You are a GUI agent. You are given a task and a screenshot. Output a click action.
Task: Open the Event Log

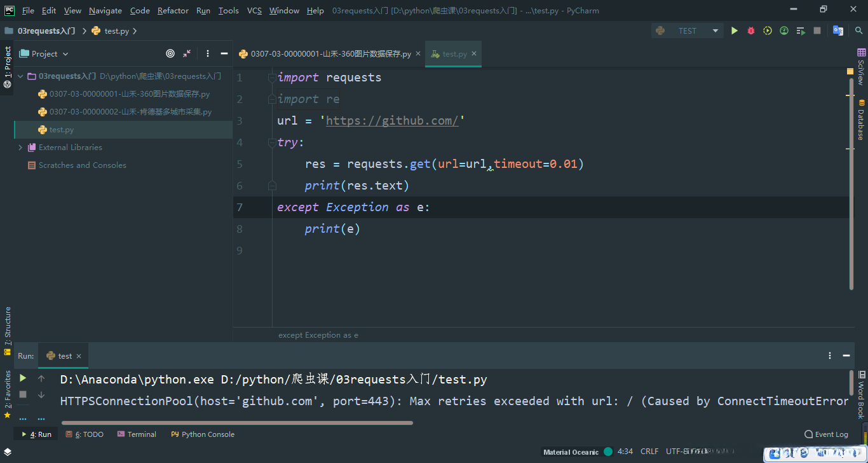[x=826, y=434]
